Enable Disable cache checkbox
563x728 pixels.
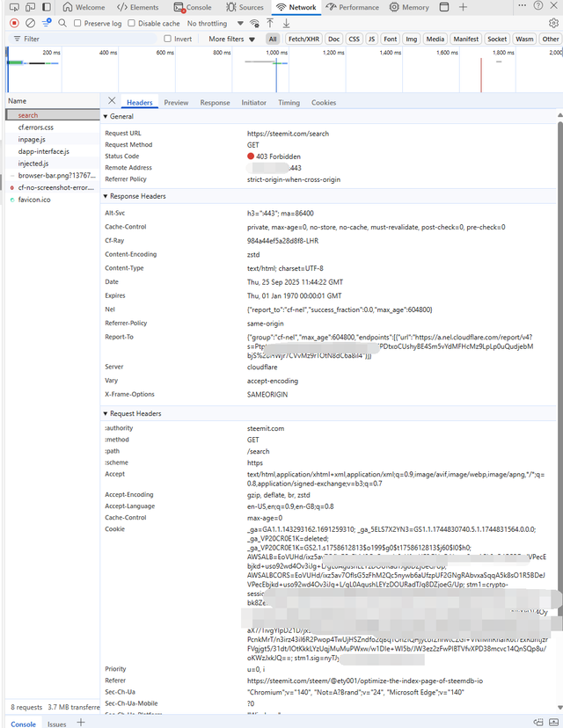coord(131,23)
